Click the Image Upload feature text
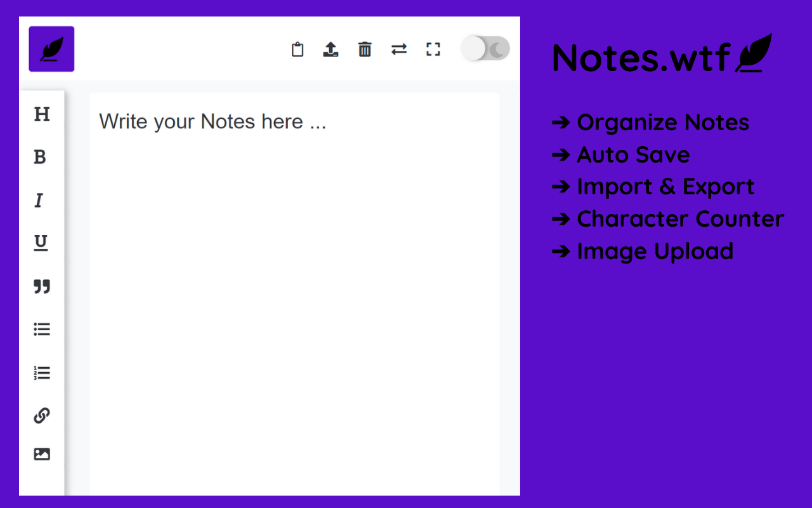 coord(655,251)
